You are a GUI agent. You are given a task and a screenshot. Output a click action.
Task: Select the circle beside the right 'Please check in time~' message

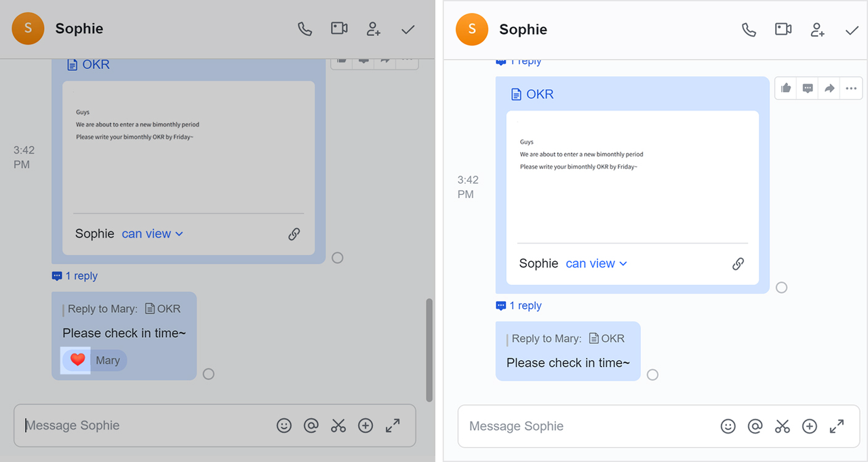(x=652, y=374)
